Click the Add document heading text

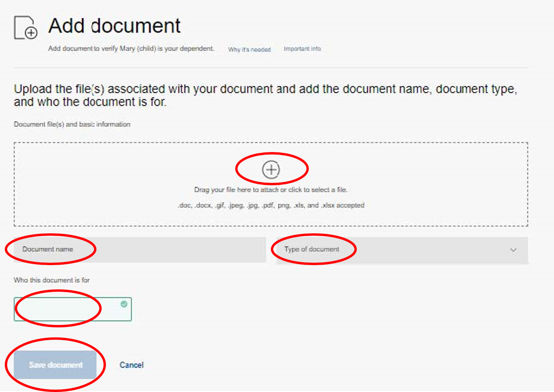pos(114,26)
